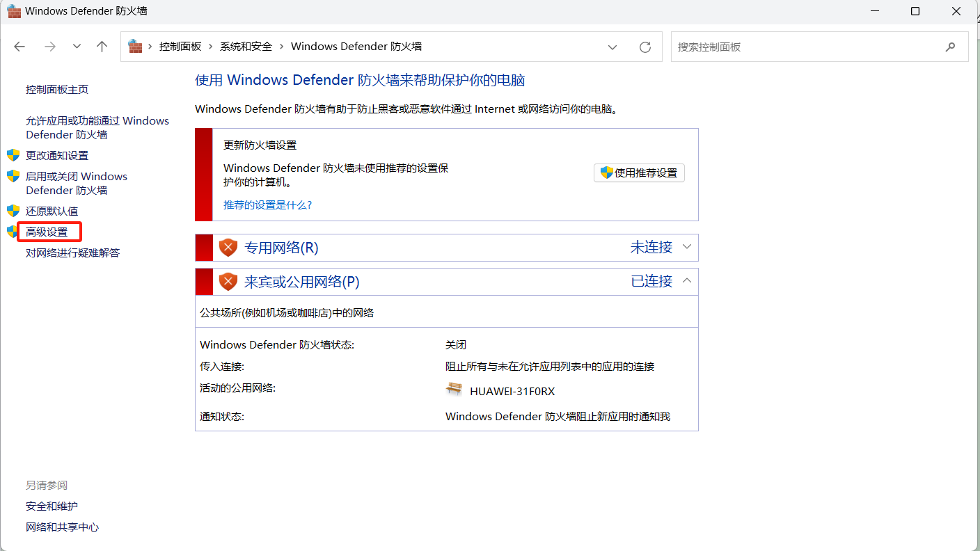Maximize the Windows Defender 防火墙 window
The height and width of the screenshot is (551, 980).
tap(916, 11)
